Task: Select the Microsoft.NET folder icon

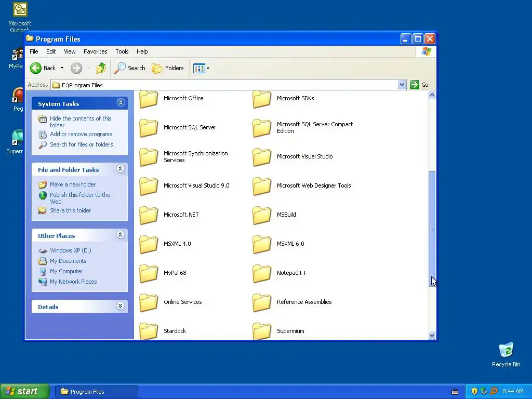Action: [x=149, y=216]
